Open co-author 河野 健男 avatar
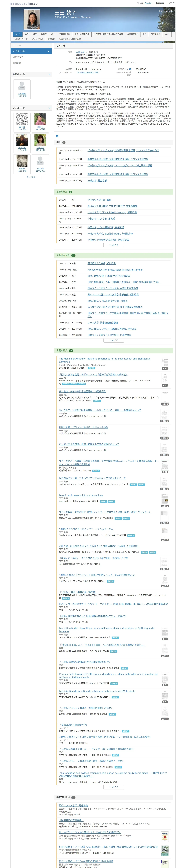 click(22, 86)
